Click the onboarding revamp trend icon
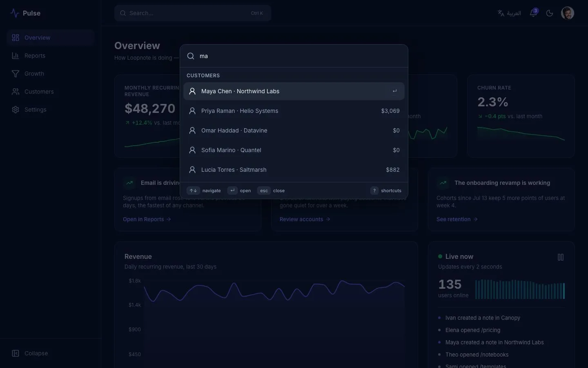Viewport: 588px width, 368px height. pyautogui.click(x=443, y=183)
